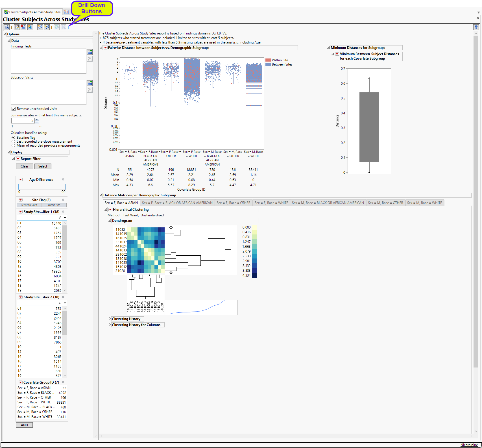
Task: Click the speech bubble with pages icon
Action: [47, 27]
